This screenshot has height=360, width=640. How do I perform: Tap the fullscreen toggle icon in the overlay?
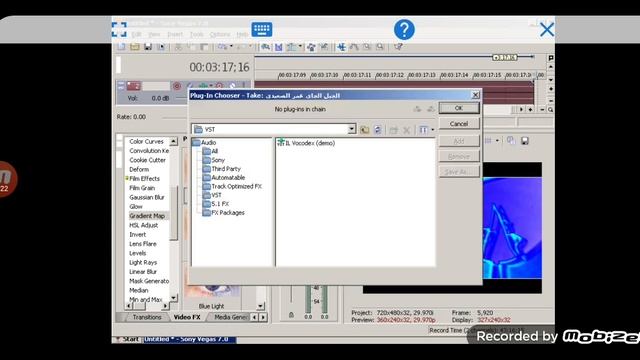tap(119, 29)
